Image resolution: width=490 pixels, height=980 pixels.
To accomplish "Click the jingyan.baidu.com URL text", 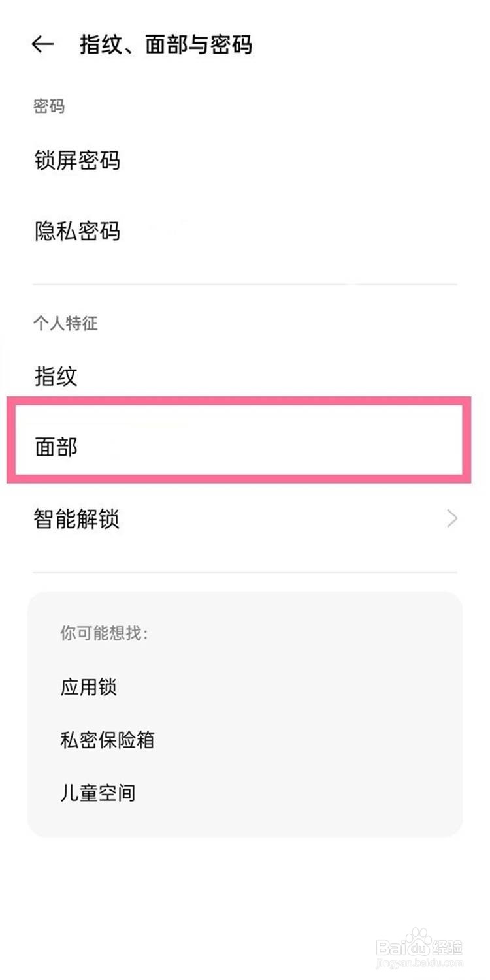I will [x=419, y=962].
